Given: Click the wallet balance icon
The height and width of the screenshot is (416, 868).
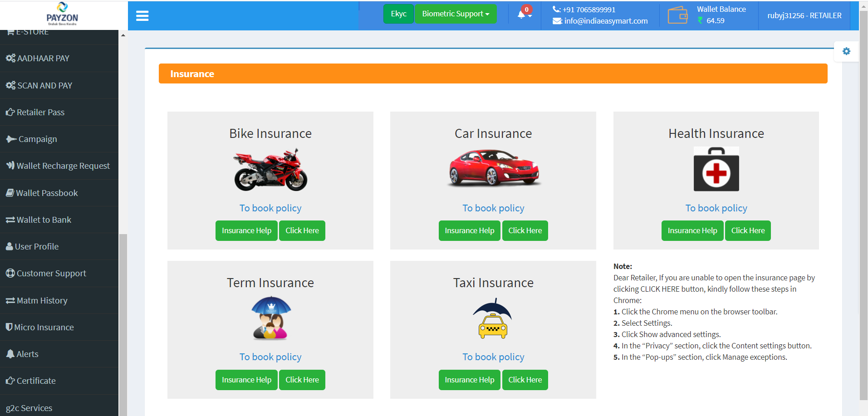Looking at the screenshot, I should 677,15.
